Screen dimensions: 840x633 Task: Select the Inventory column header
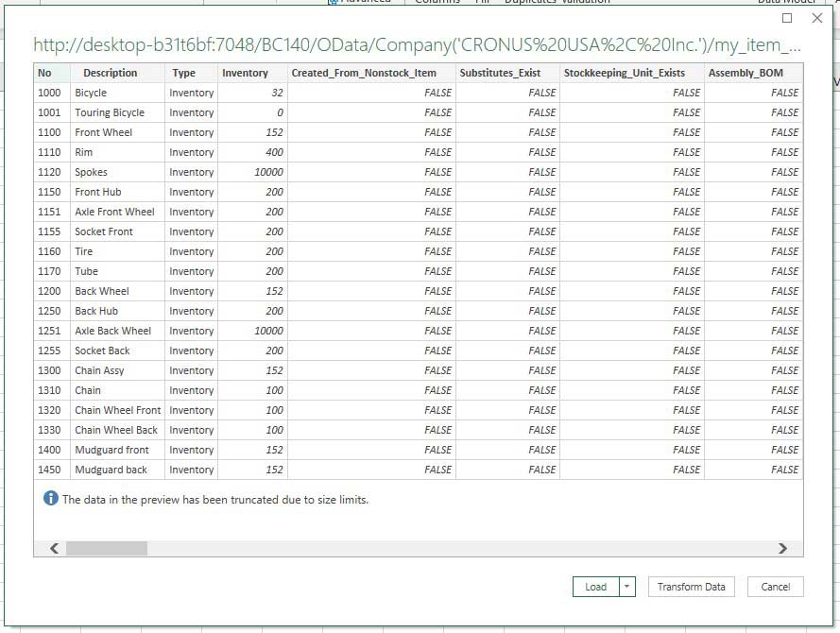point(253,73)
